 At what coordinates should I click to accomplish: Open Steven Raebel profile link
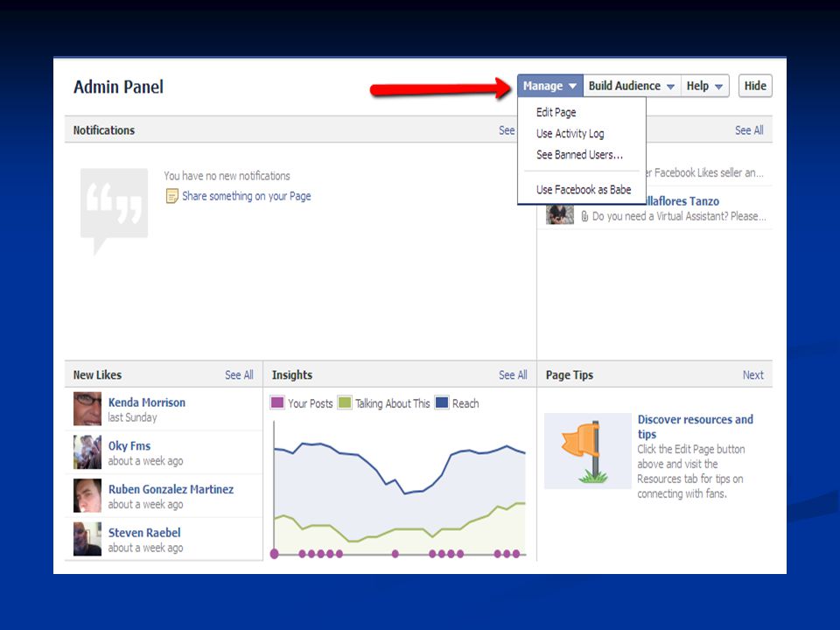tap(144, 533)
